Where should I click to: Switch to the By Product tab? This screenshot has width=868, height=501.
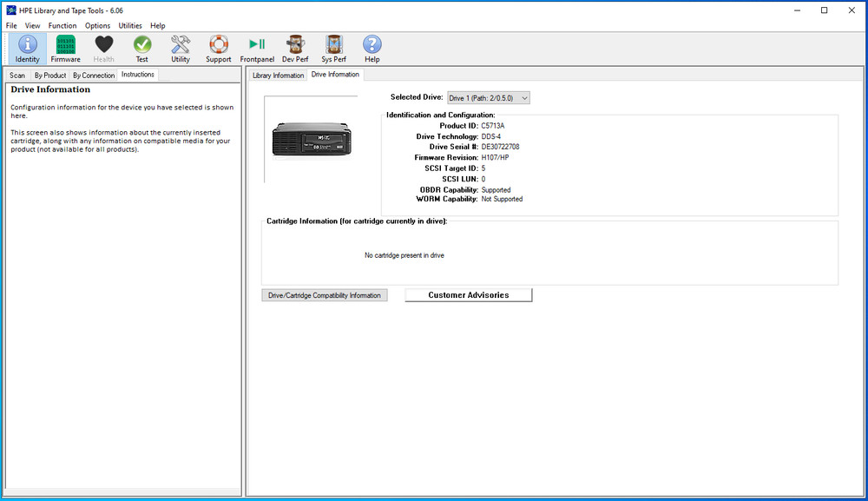[49, 76]
